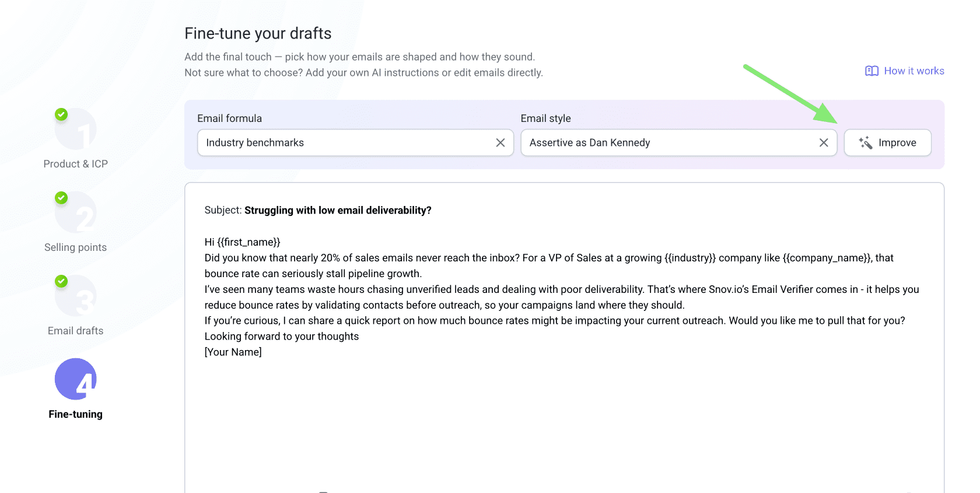The image size is (980, 493).
Task: Clear the Industry benchmarks formula selection
Action: tap(500, 143)
